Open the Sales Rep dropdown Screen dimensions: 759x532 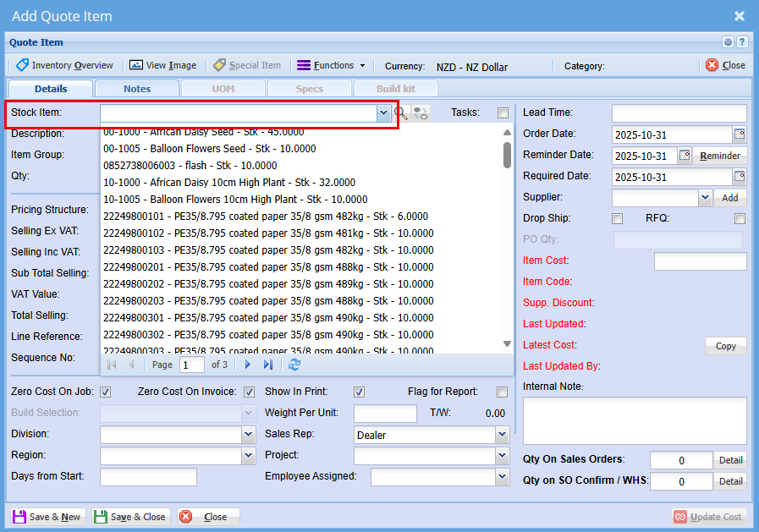[501, 435]
